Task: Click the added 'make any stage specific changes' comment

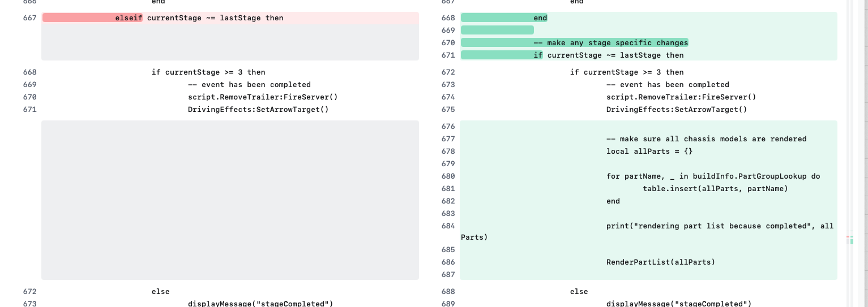Action: [x=610, y=43]
